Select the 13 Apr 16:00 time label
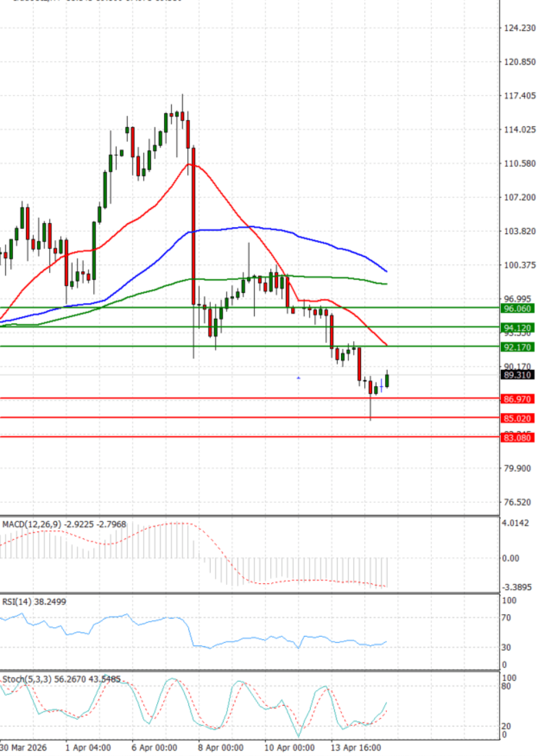The image size is (538, 756). click(x=356, y=747)
